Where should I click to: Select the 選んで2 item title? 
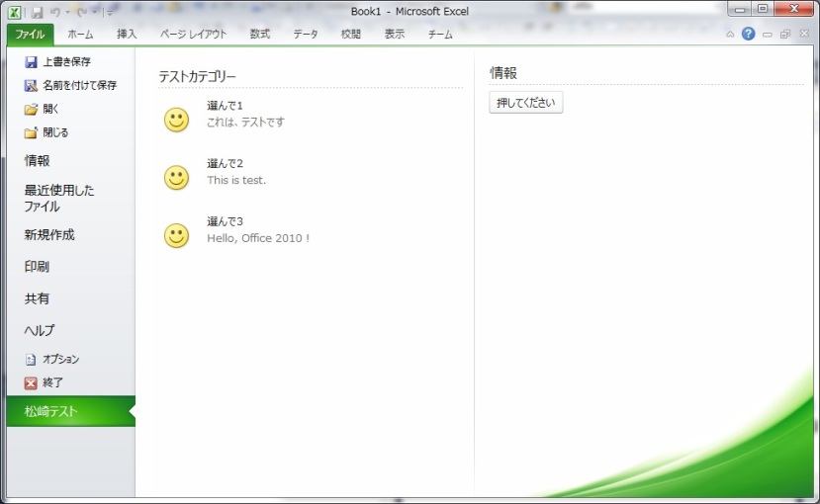225,163
